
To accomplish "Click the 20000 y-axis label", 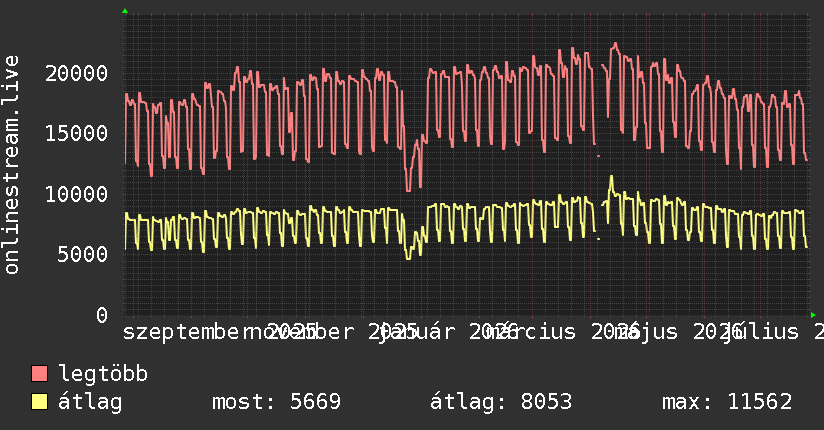I will [77, 73].
